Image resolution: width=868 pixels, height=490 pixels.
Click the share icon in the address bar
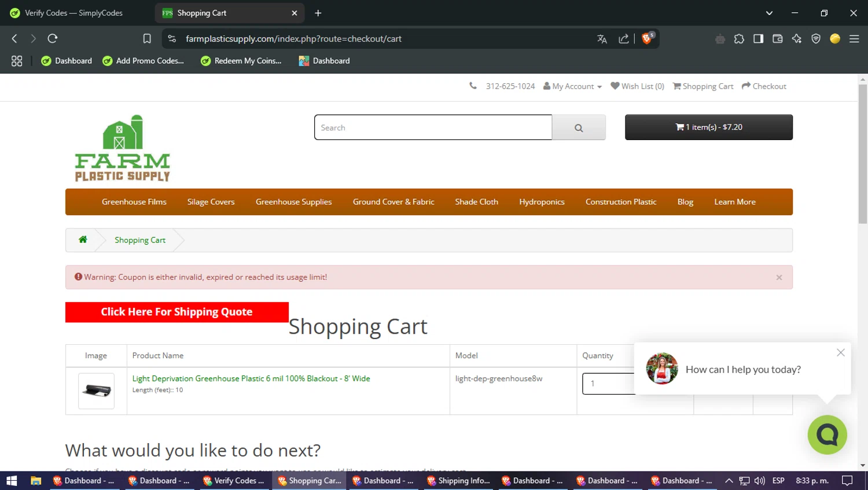pos(623,39)
